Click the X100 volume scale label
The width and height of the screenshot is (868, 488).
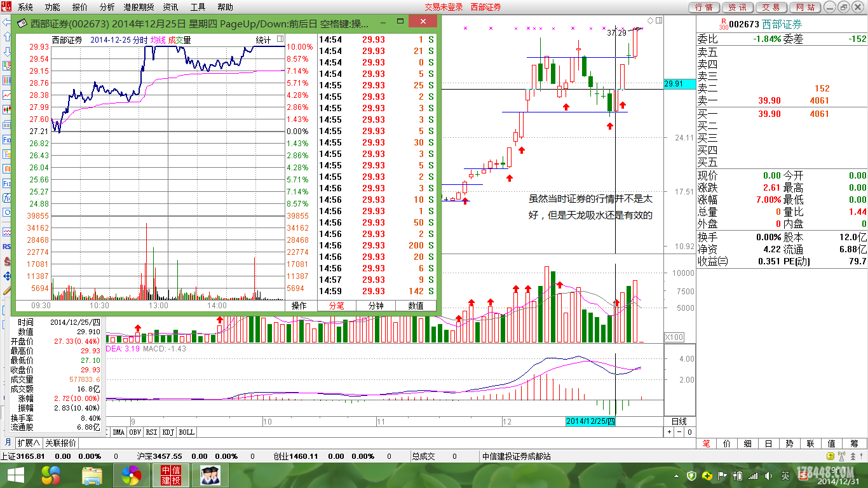675,337
